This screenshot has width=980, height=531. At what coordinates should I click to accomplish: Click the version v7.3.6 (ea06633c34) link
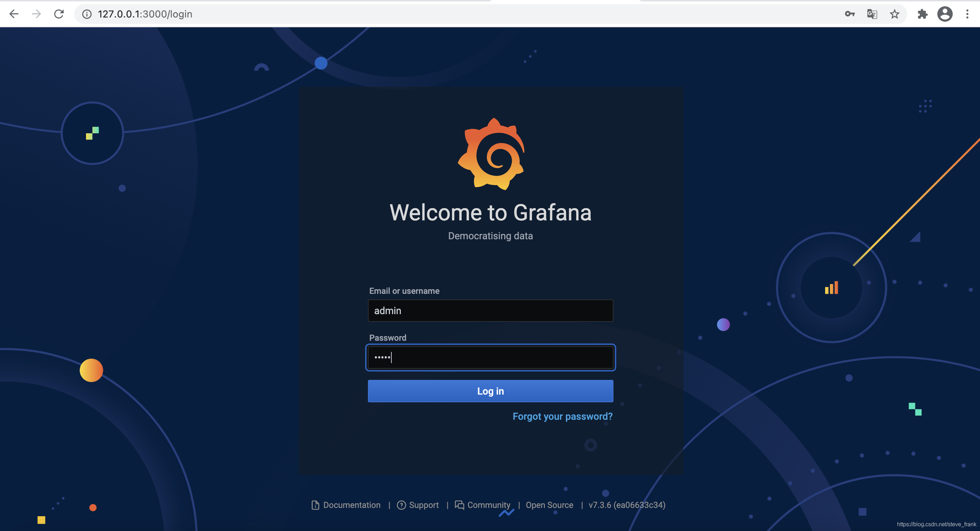click(627, 505)
